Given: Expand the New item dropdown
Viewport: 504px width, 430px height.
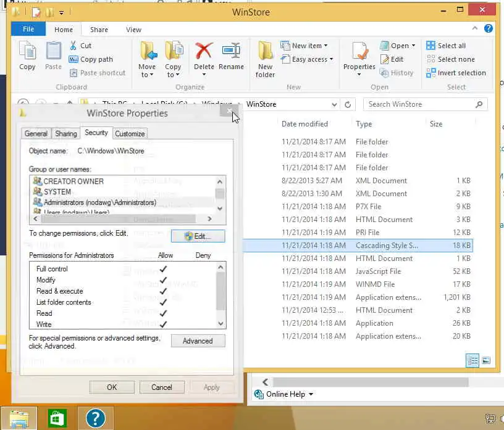Looking at the screenshot, I should [x=325, y=46].
